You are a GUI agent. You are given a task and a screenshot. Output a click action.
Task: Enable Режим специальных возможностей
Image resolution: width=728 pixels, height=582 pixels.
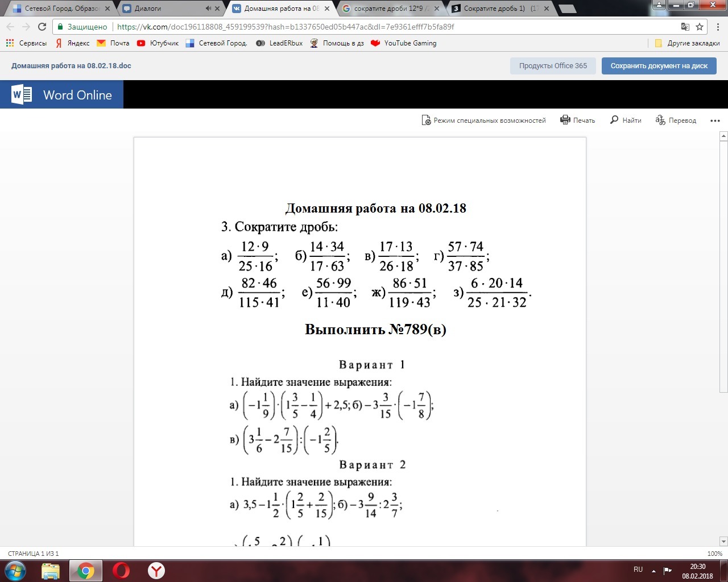[484, 120]
